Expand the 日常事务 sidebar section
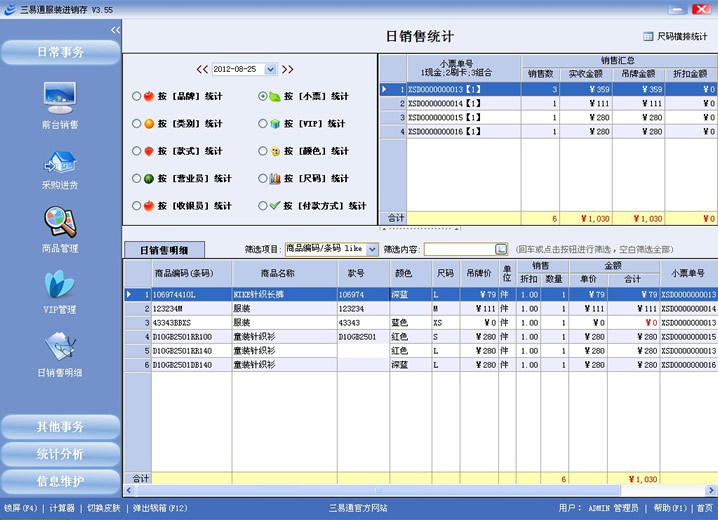Viewport: 718px width, 520px height. coord(60,52)
